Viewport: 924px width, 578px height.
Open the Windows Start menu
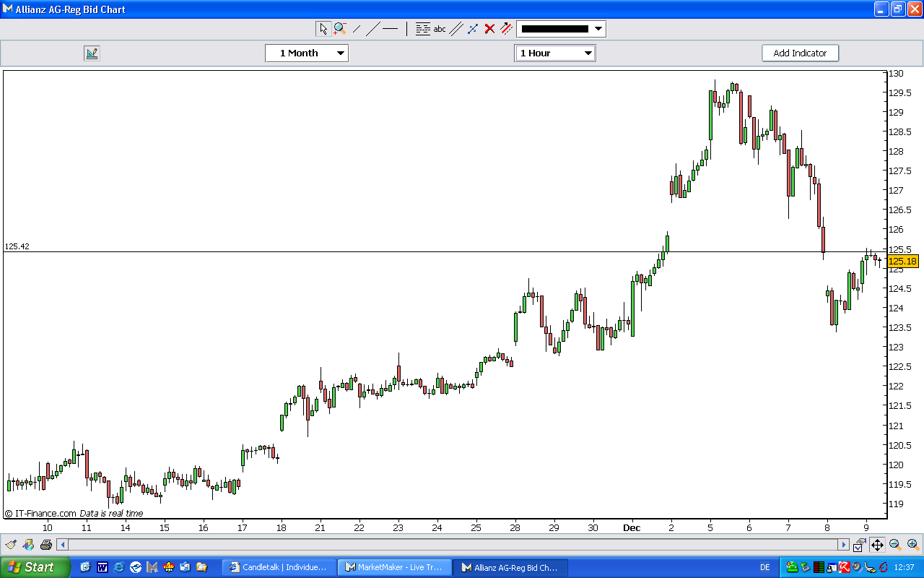click(35, 567)
